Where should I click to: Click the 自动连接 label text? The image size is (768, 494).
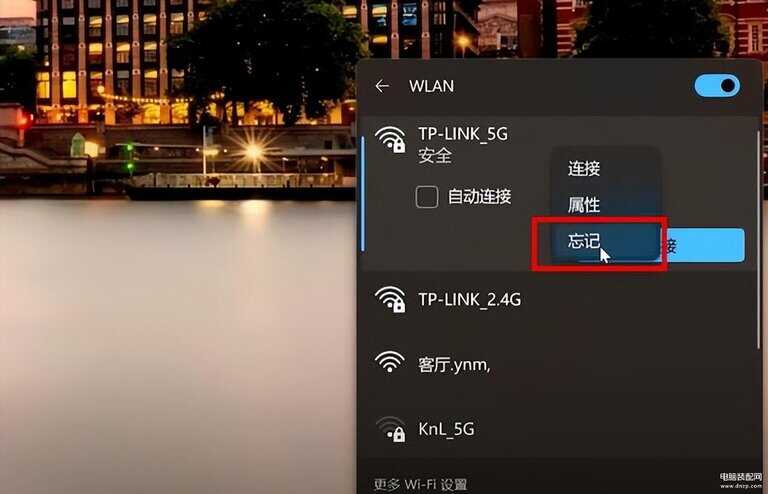point(480,197)
